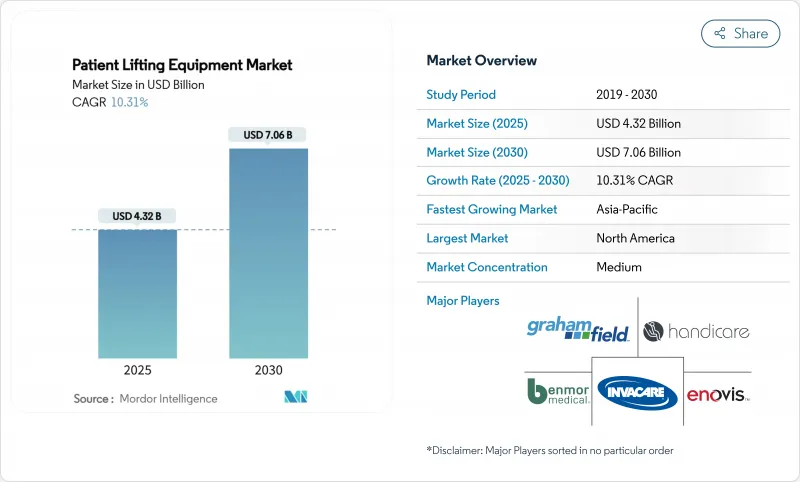
Task: Click the USD 7.06 B bar label
Action: click(x=268, y=135)
